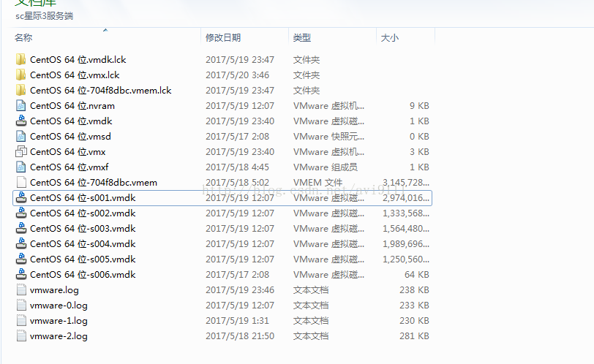Select file name CentOS 64 位-s003.vmdk
This screenshot has width=594, height=364.
pyautogui.click(x=83, y=229)
